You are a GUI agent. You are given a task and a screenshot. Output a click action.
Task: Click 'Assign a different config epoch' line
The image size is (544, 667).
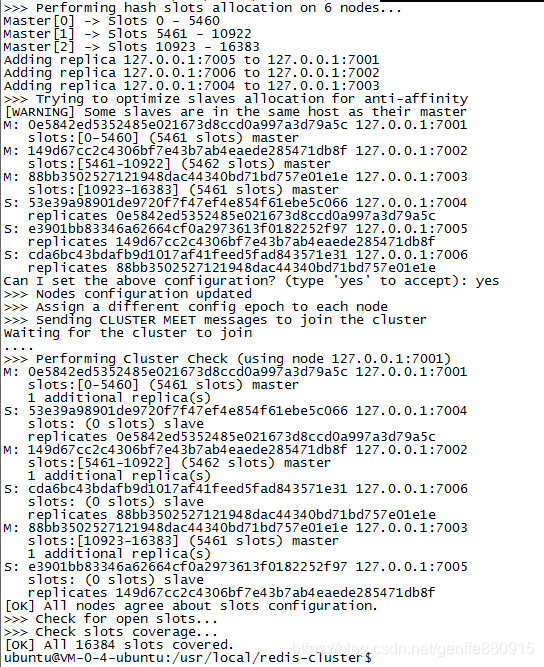196,307
